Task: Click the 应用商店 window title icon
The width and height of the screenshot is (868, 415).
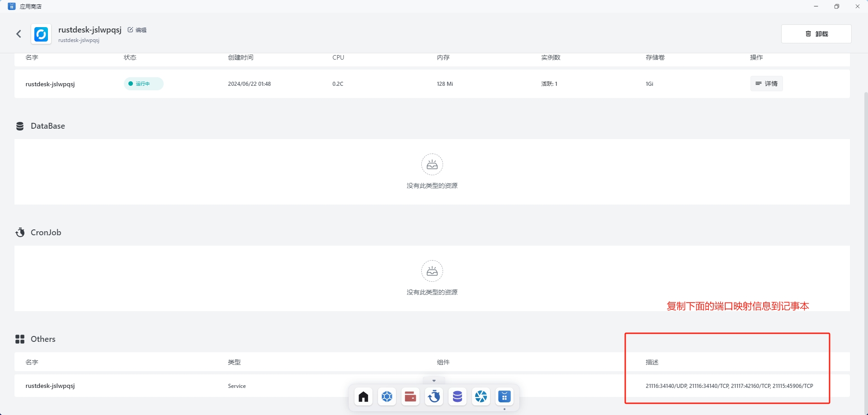Action: (12, 6)
